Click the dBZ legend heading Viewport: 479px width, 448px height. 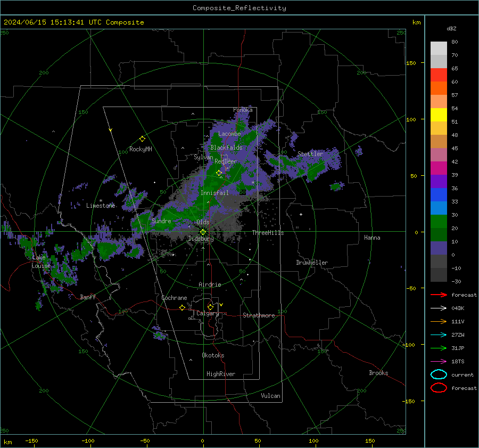coord(451,28)
